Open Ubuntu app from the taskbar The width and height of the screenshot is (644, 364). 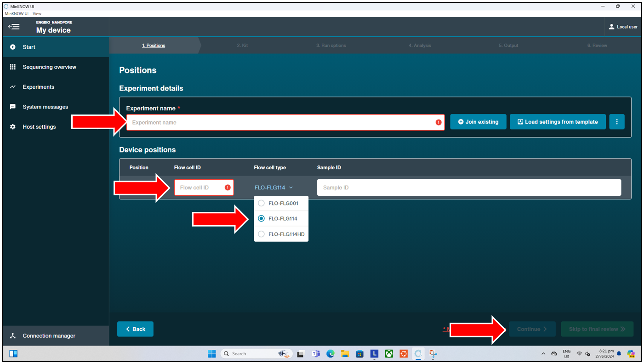tap(404, 354)
